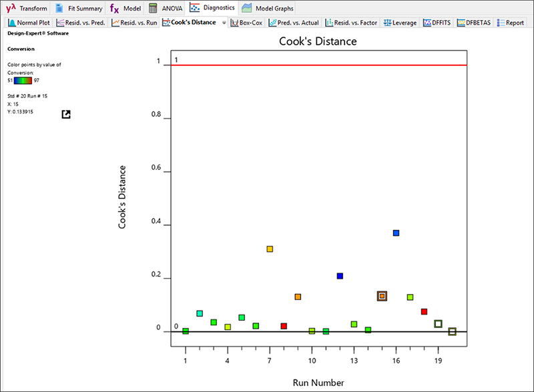The width and height of the screenshot is (534, 392).
Task: Open the Transform tab
Action: 27,8
